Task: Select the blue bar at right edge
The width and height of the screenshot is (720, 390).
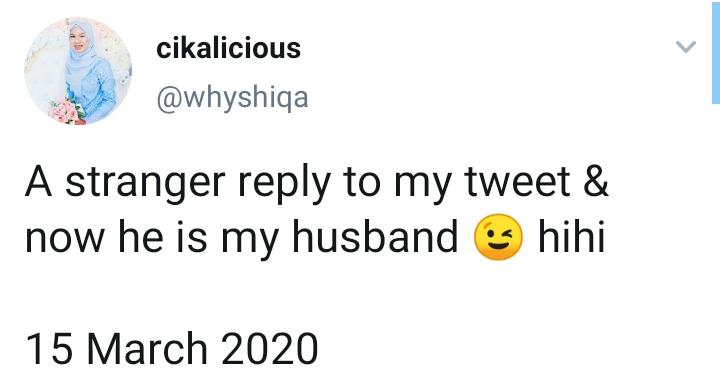Action: tap(716, 52)
